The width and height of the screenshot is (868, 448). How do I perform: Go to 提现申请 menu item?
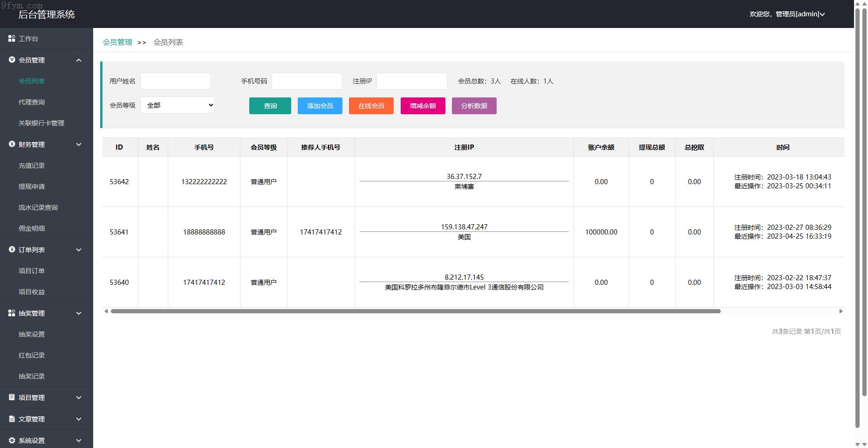[32, 186]
